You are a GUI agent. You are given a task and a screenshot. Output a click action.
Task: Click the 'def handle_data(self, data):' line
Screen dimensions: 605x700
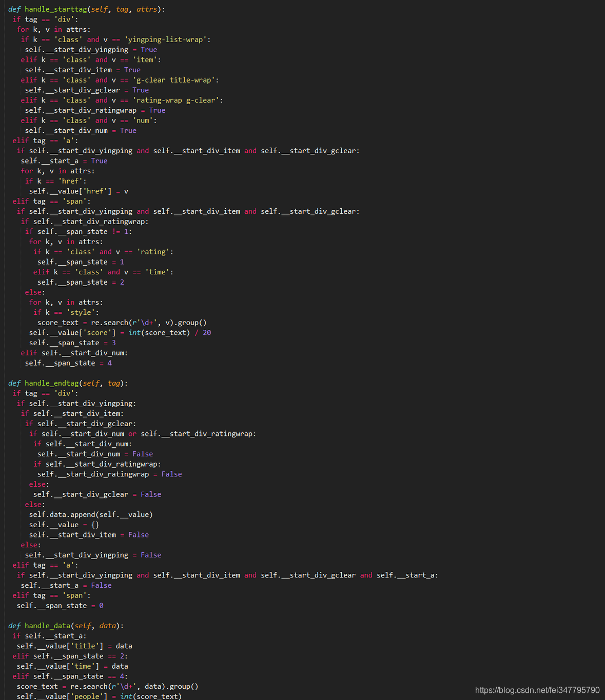pyautogui.click(x=66, y=626)
